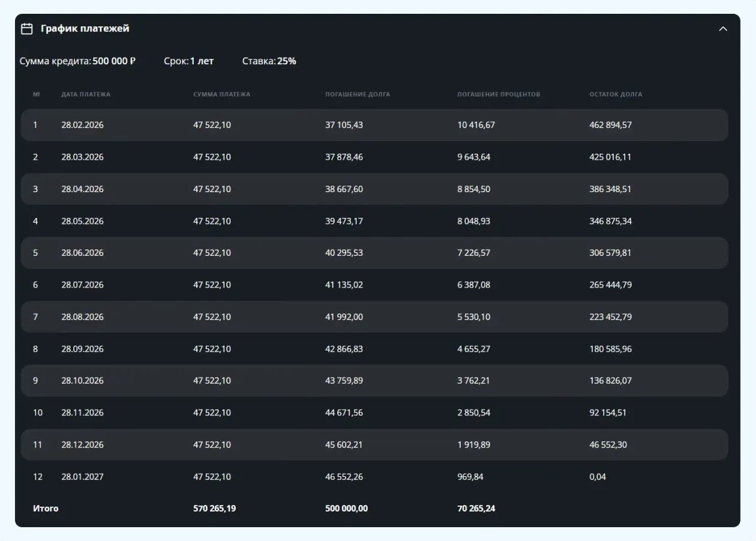Click the debt balance 180 585,96 cell
The width and height of the screenshot is (756, 541).
(x=610, y=349)
